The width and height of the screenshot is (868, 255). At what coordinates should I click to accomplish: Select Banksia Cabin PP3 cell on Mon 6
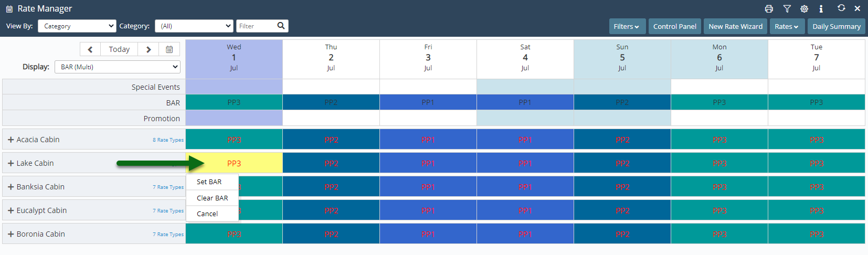pos(719,187)
